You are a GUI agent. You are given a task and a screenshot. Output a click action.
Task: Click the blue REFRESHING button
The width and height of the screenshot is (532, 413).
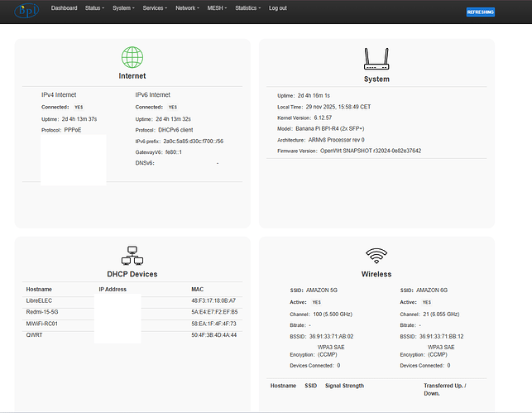[480, 13]
